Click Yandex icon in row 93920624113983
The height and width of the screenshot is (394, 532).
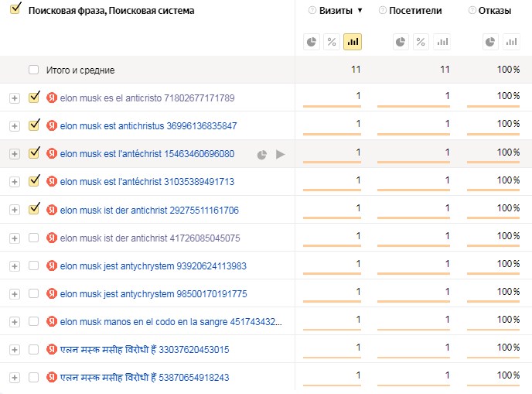tap(52, 266)
